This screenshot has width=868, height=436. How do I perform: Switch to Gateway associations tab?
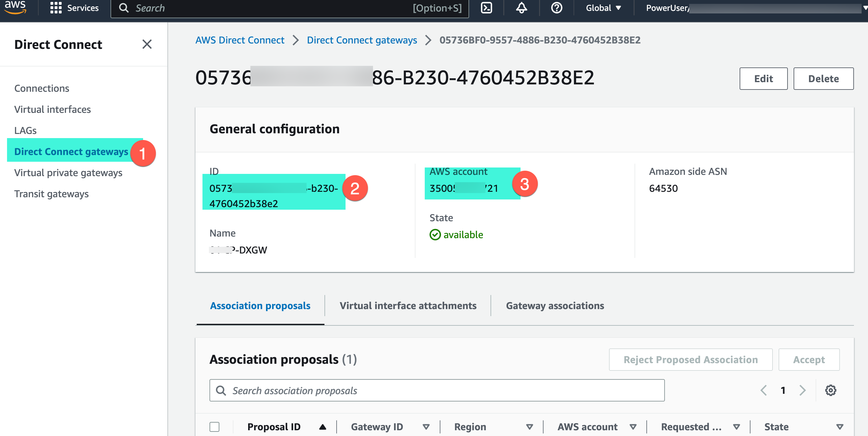coord(555,306)
